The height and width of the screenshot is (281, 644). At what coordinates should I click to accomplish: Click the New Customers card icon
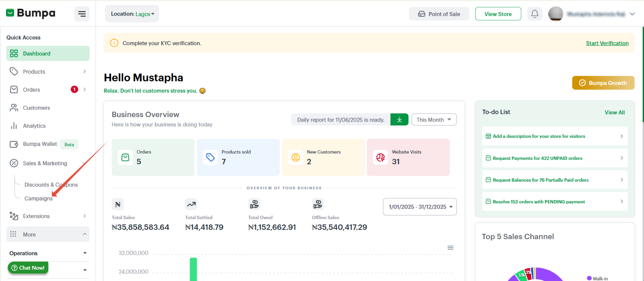(x=295, y=157)
